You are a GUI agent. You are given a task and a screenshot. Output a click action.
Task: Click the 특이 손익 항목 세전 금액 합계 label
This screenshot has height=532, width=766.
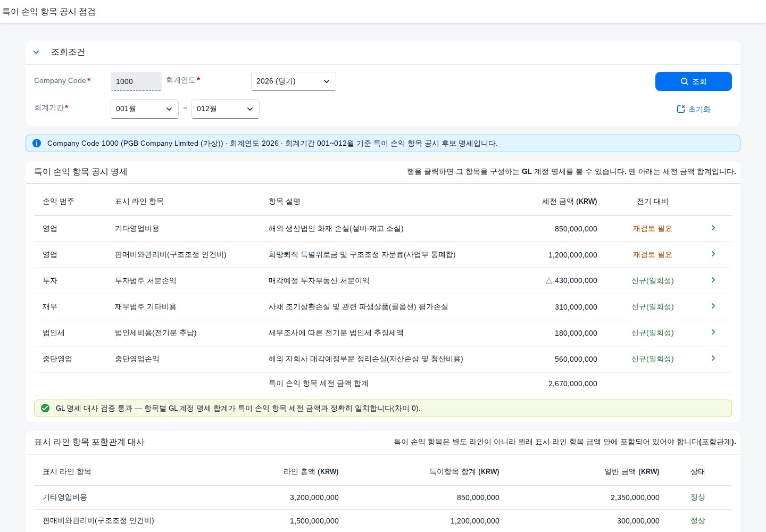click(319, 384)
